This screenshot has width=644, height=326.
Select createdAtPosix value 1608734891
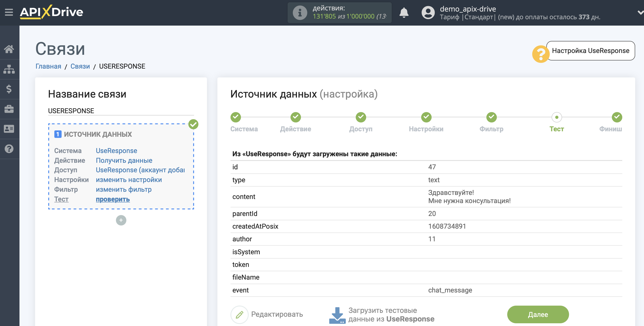447,226
